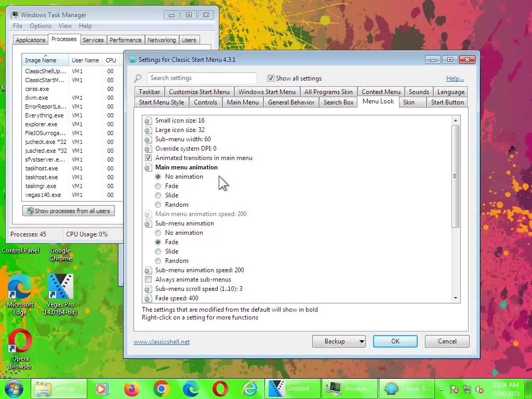The height and width of the screenshot is (399, 532).
Task: Open the Backup button dropdown arrow
Action: (362, 342)
